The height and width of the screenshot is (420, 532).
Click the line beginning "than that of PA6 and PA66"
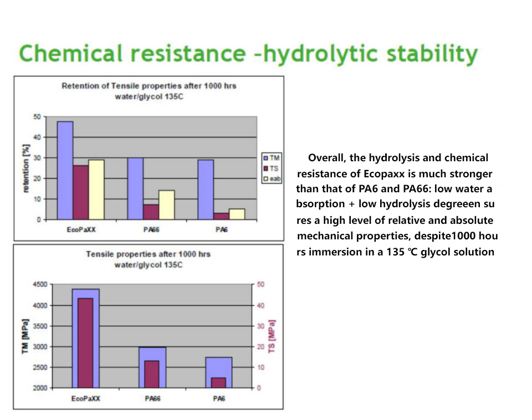click(x=394, y=188)
